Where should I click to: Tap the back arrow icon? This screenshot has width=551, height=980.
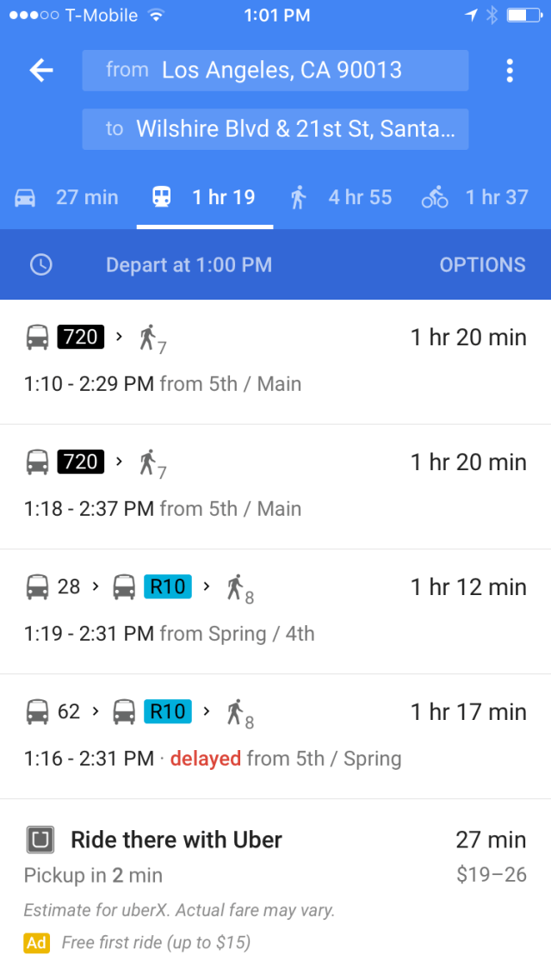[41, 71]
